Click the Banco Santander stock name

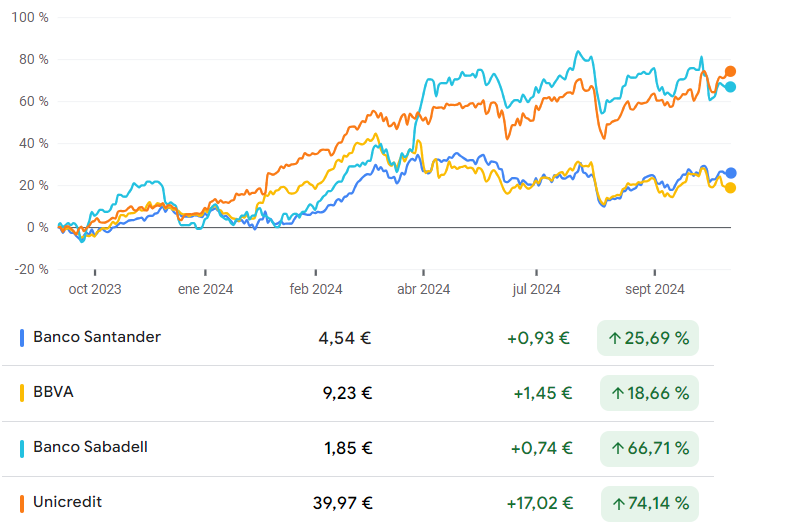pyautogui.click(x=96, y=337)
